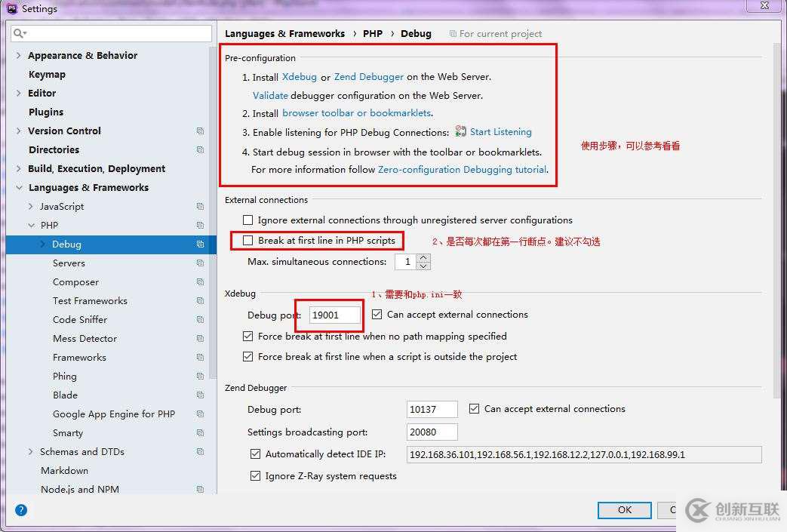Click project-level icon beside Node.js and NPM

click(x=200, y=489)
